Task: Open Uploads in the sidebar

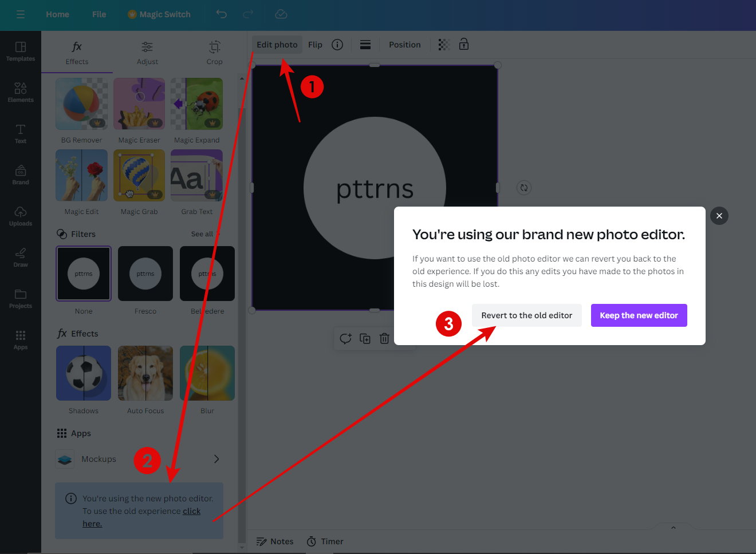Action: click(21, 216)
